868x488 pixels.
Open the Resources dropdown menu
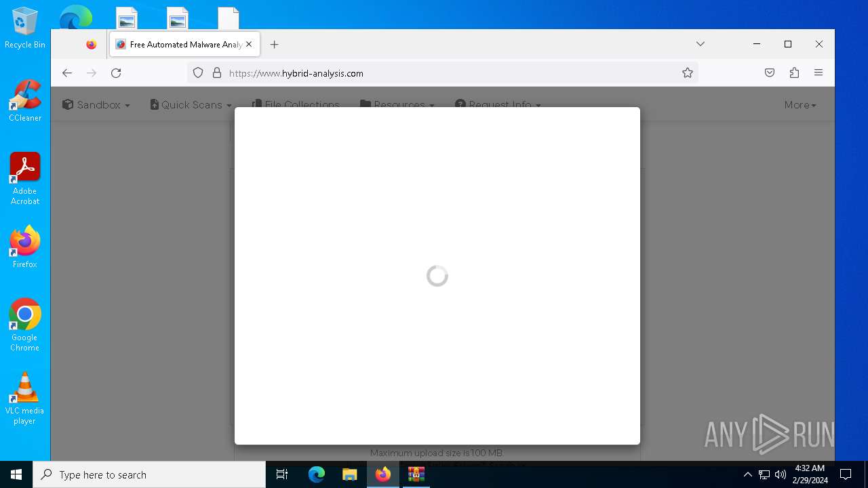397,105
